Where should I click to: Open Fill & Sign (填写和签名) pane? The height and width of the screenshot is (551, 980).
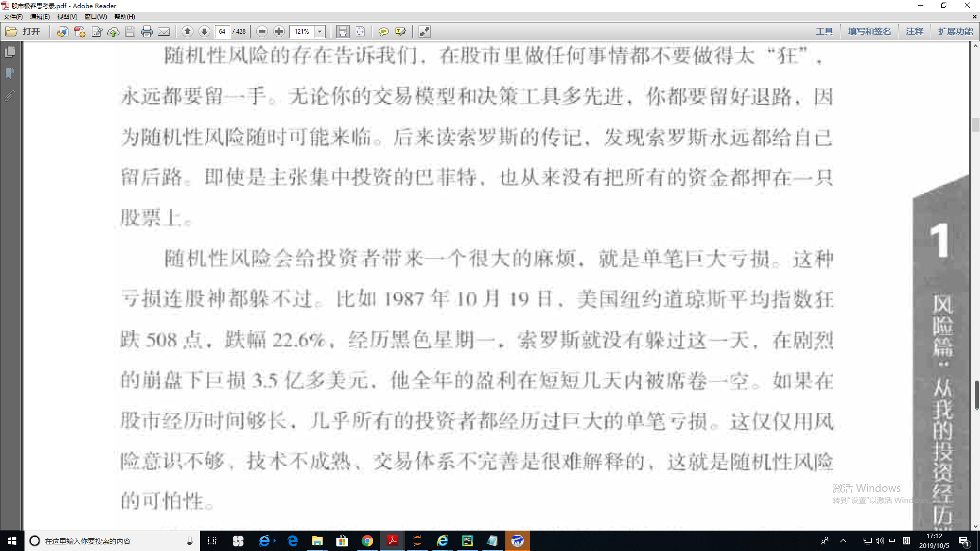click(x=869, y=32)
